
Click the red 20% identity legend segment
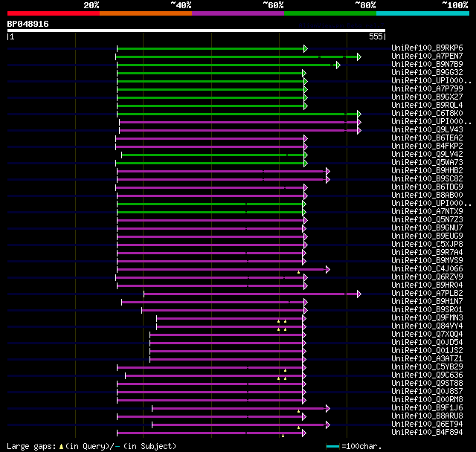[54, 13]
